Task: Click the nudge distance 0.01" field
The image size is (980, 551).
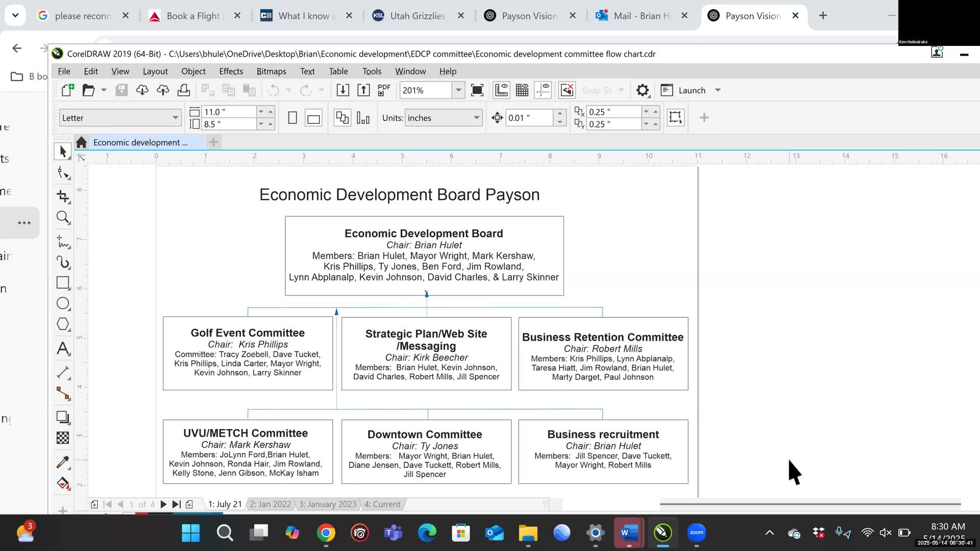Action: tap(529, 118)
